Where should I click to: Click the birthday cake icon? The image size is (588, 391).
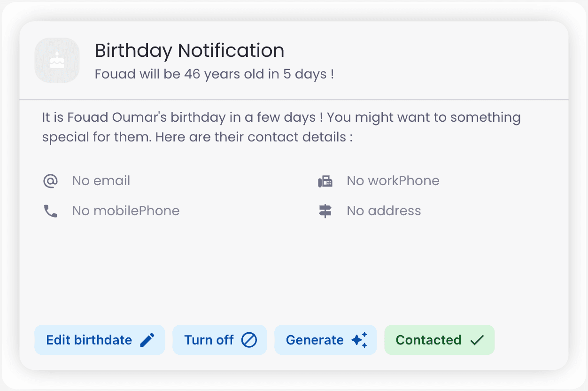click(x=57, y=60)
